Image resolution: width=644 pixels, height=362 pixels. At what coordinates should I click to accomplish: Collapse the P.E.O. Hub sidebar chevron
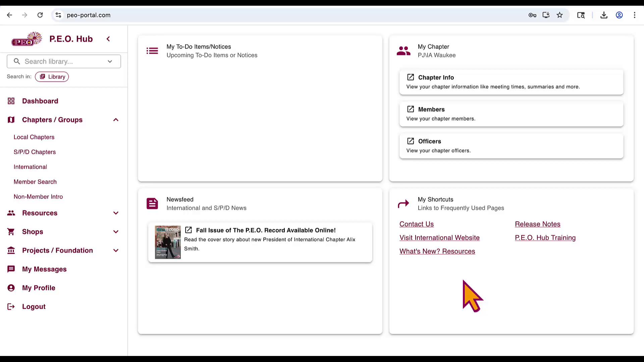pyautogui.click(x=108, y=39)
